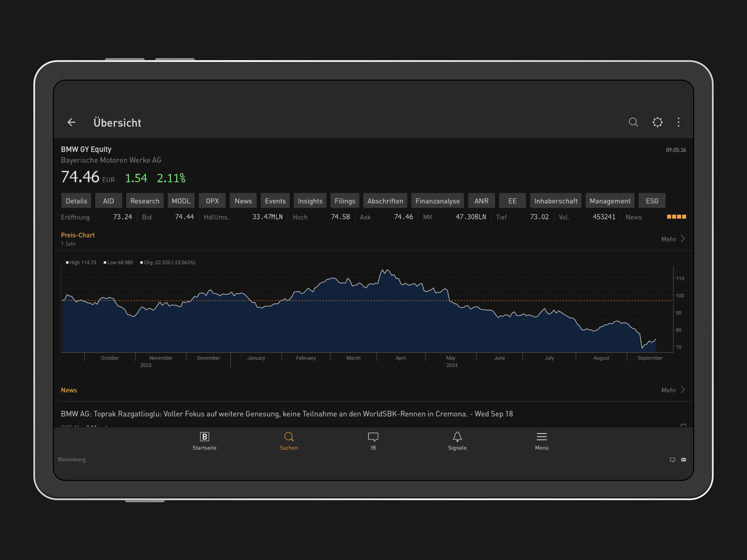Open the Signale bell icon
Screen dimensions: 747x560
pos(457,437)
